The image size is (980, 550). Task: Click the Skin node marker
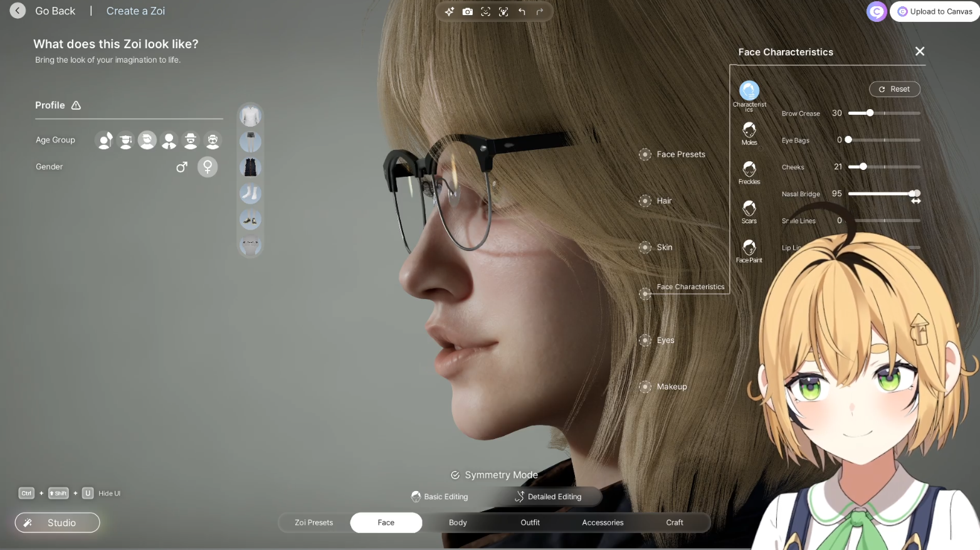pos(645,247)
